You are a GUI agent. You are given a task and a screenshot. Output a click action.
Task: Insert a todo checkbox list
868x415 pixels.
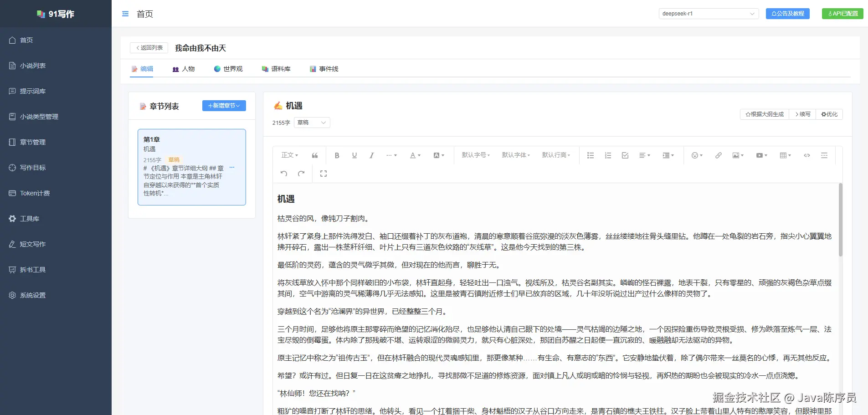point(625,155)
